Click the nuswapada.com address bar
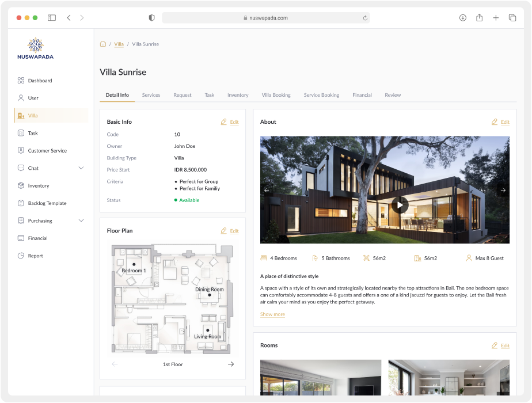532x403 pixels. (x=265, y=18)
